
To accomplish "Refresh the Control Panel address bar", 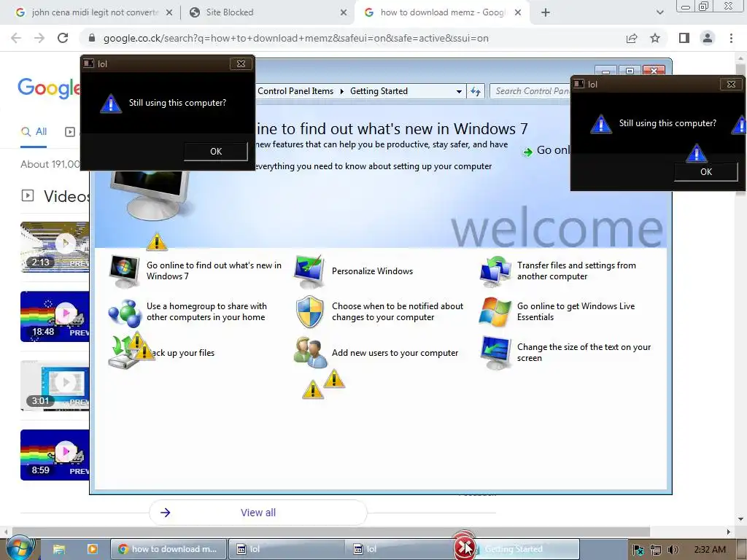I will pos(476,91).
